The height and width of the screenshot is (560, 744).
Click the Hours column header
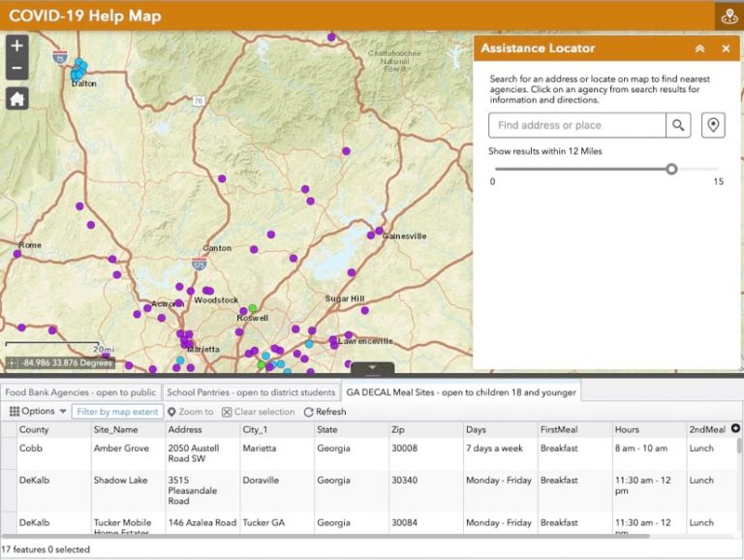pos(650,429)
